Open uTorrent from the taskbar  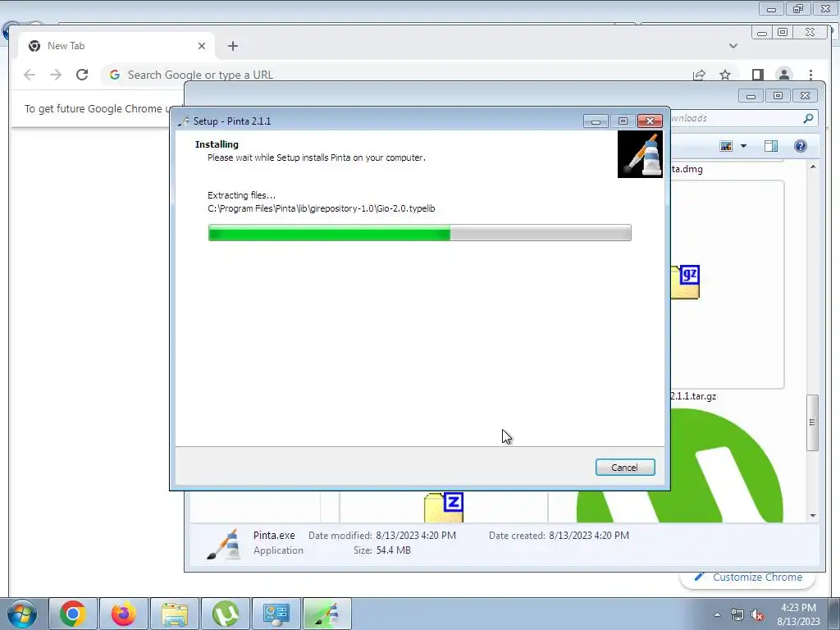point(226,614)
